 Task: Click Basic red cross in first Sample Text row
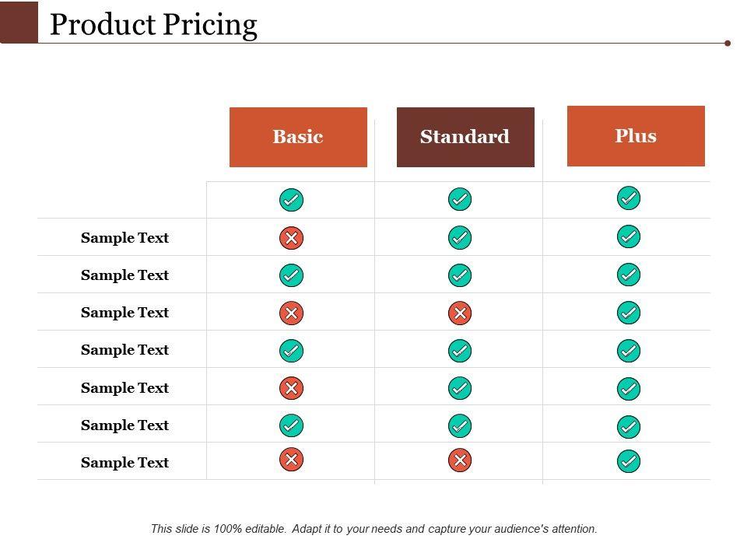[291, 238]
